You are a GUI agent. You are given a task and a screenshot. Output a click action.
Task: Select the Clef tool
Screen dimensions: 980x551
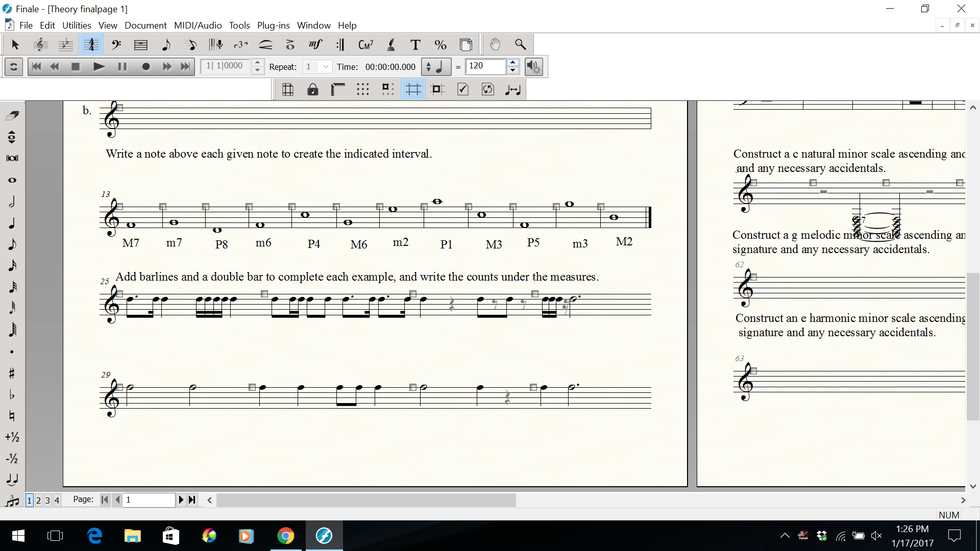coord(116,45)
